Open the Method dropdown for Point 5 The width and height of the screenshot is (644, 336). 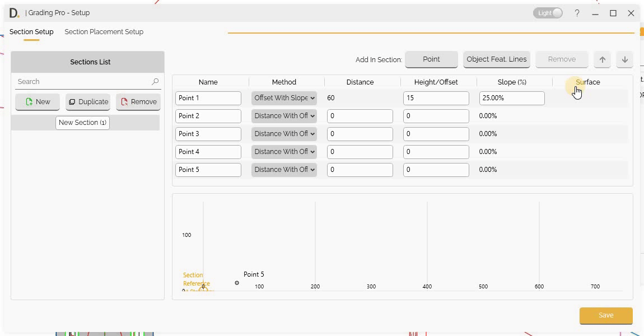pyautogui.click(x=284, y=169)
